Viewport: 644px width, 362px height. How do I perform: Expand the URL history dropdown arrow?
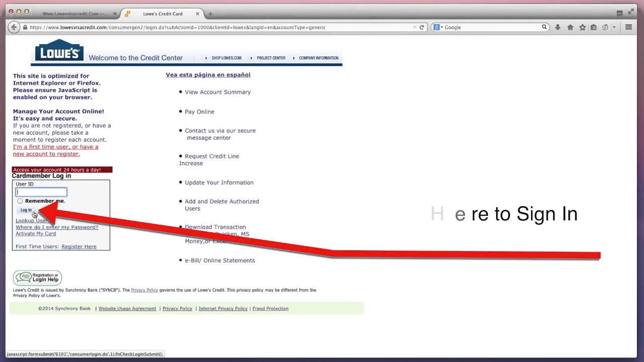pos(415,27)
